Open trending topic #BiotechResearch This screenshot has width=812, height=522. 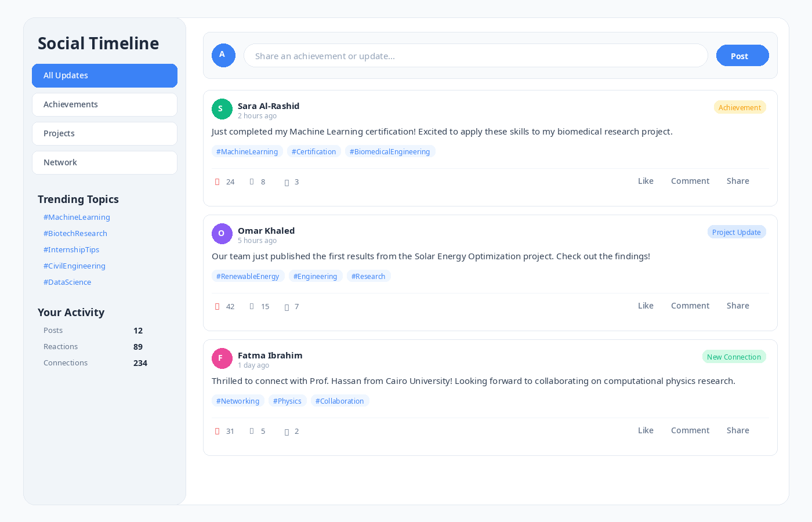point(75,234)
